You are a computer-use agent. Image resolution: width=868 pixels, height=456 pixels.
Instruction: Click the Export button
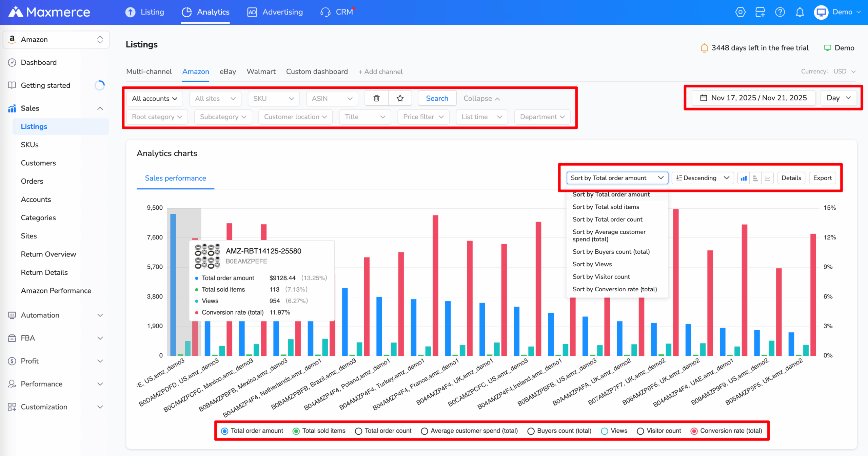823,178
